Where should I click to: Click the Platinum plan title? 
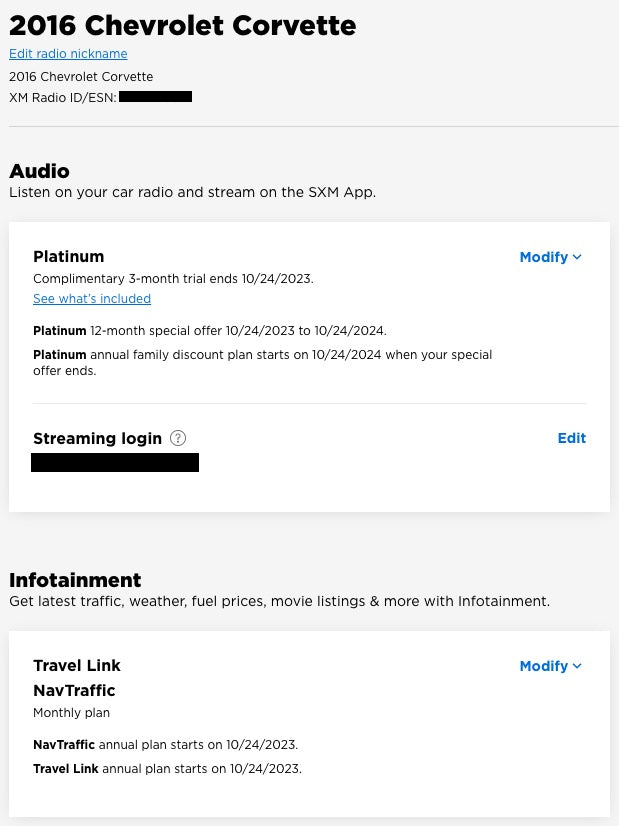click(x=68, y=257)
